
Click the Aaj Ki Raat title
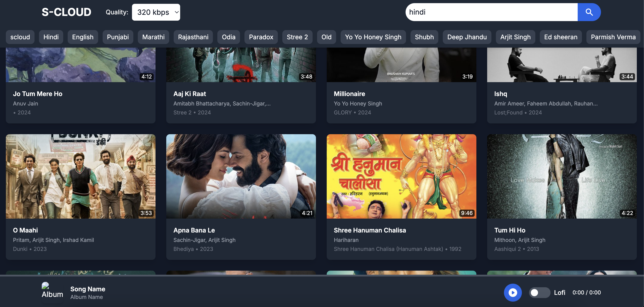coord(190,94)
